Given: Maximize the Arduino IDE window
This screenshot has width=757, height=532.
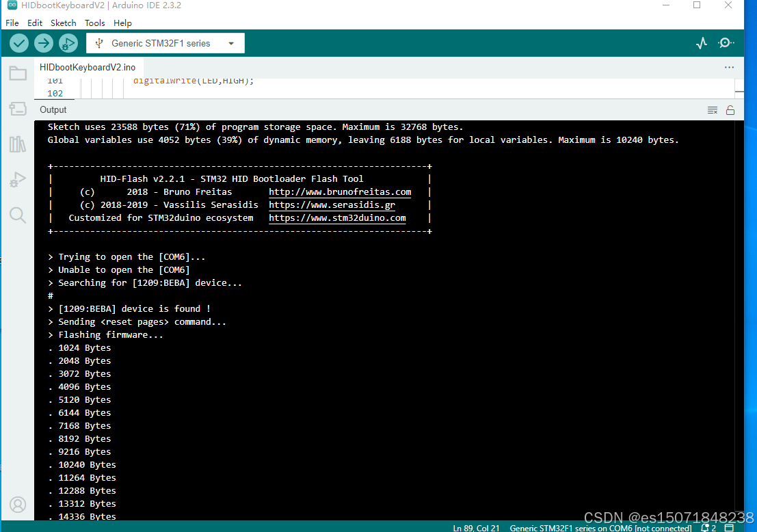Looking at the screenshot, I should pos(697,5).
